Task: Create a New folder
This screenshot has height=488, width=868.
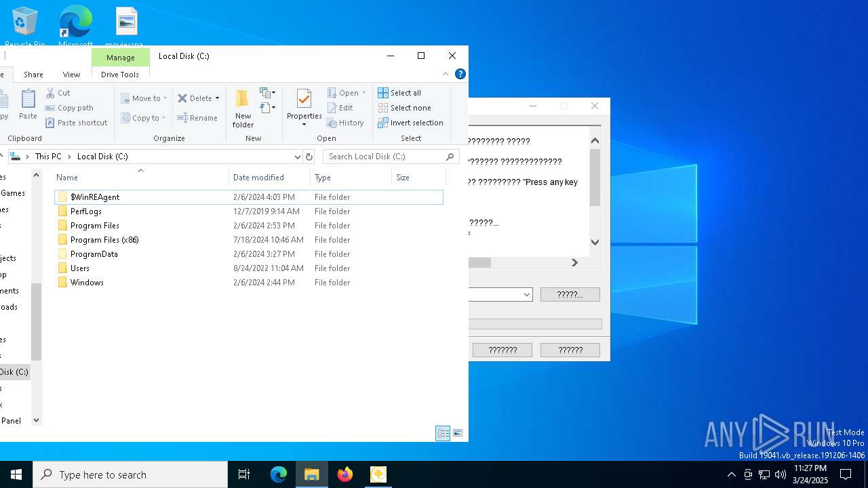Action: (243, 108)
